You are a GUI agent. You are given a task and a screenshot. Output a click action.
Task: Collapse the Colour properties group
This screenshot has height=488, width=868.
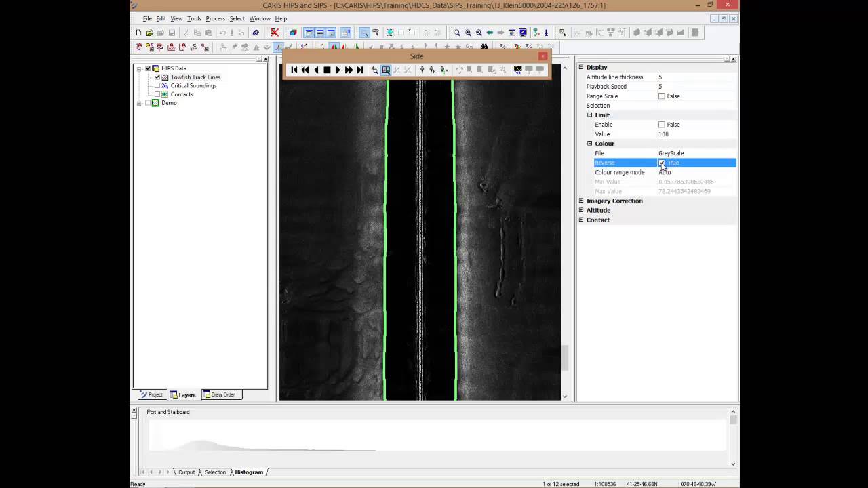tap(590, 144)
